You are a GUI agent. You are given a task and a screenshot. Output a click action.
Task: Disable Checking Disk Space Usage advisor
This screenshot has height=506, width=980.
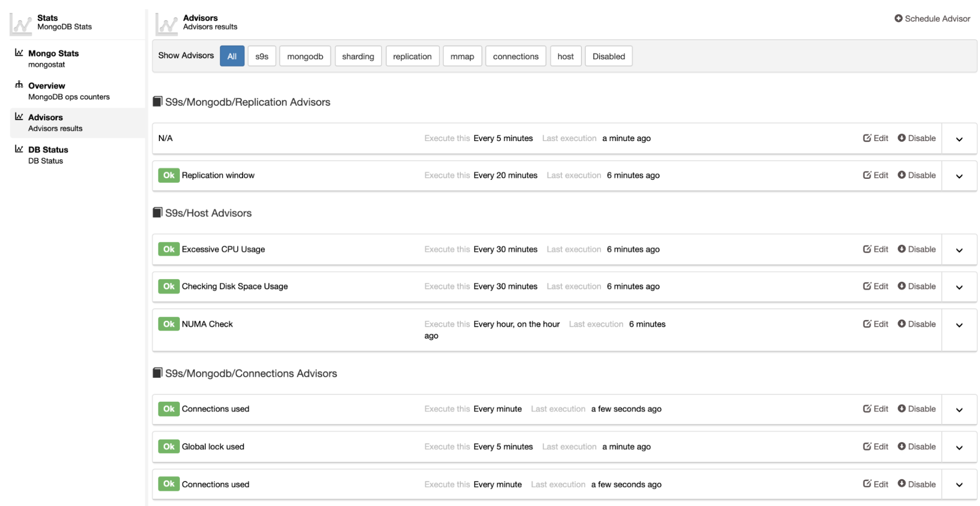coord(916,287)
